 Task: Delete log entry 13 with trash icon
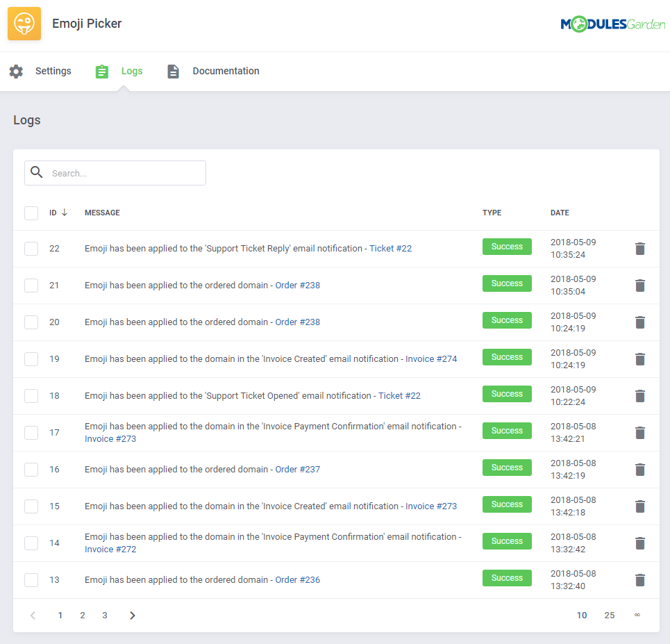point(639,580)
